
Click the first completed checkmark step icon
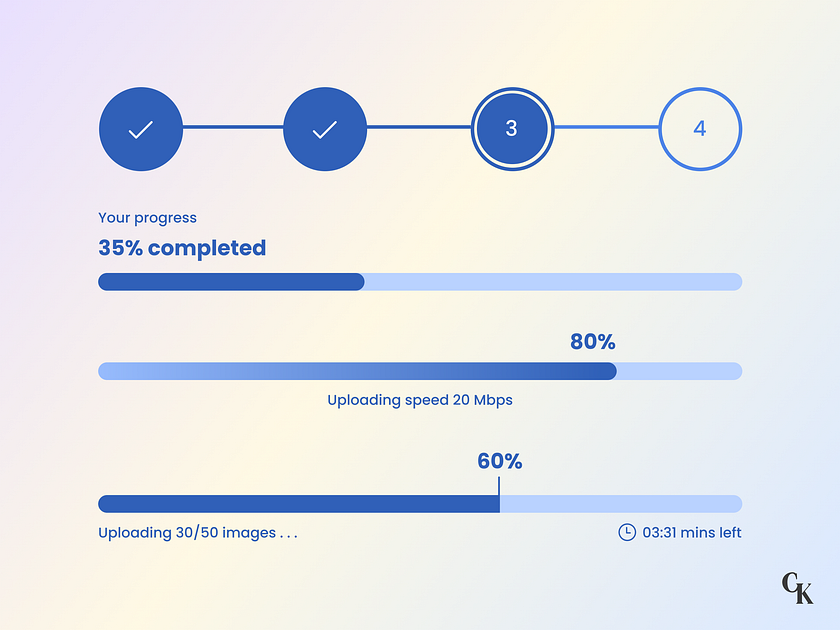(x=140, y=128)
